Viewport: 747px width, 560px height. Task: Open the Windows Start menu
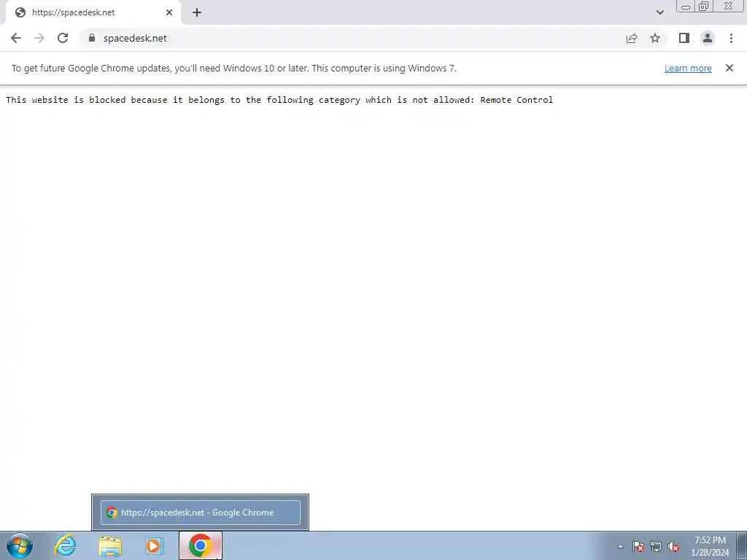click(x=20, y=545)
